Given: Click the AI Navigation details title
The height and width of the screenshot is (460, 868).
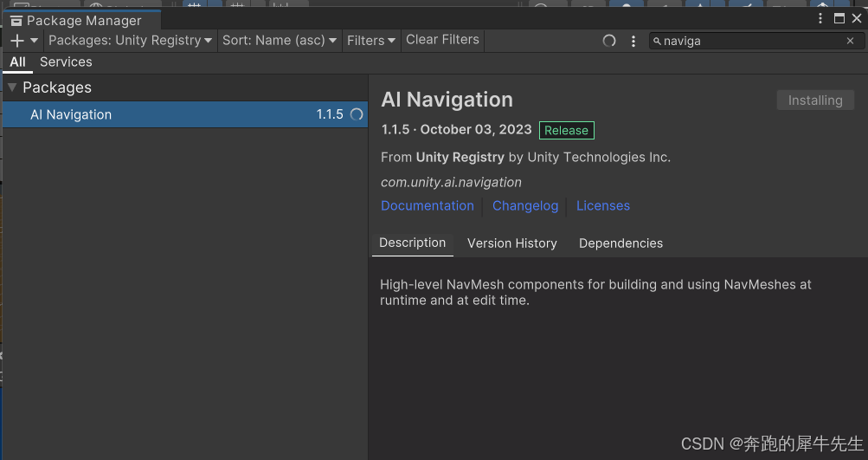Looking at the screenshot, I should pyautogui.click(x=447, y=100).
